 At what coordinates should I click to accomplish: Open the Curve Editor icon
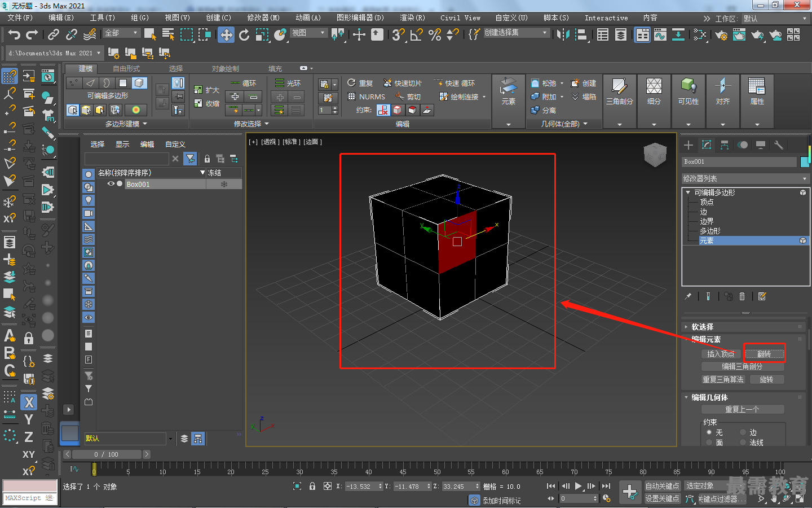click(x=660, y=35)
